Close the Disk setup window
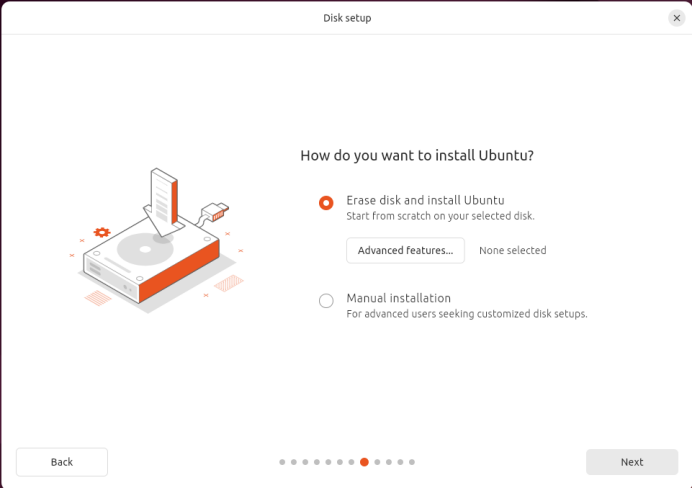Screen dimensions: 692x489 pos(677,18)
